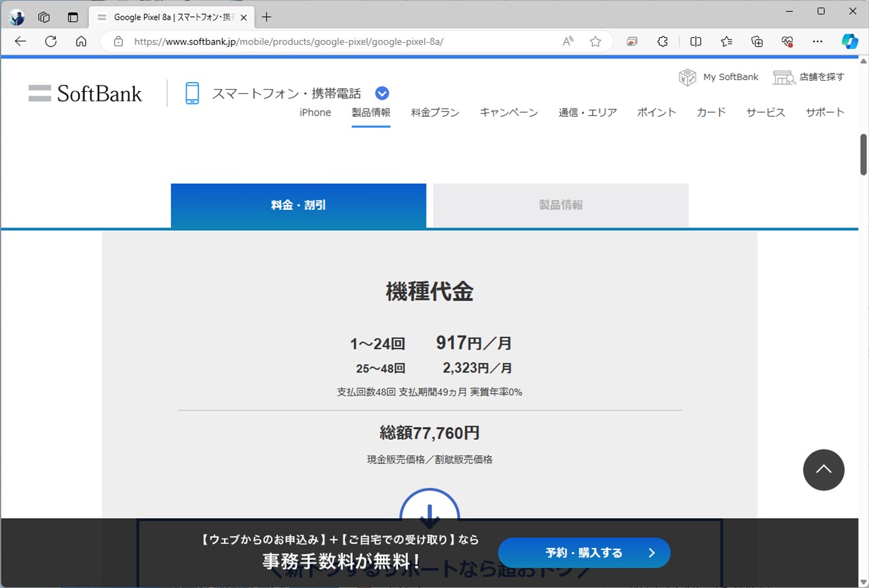Image resolution: width=869 pixels, height=588 pixels.
Task: Expand the スマートフォン・携帯電話 chevron dropdown
Action: pyautogui.click(x=382, y=92)
